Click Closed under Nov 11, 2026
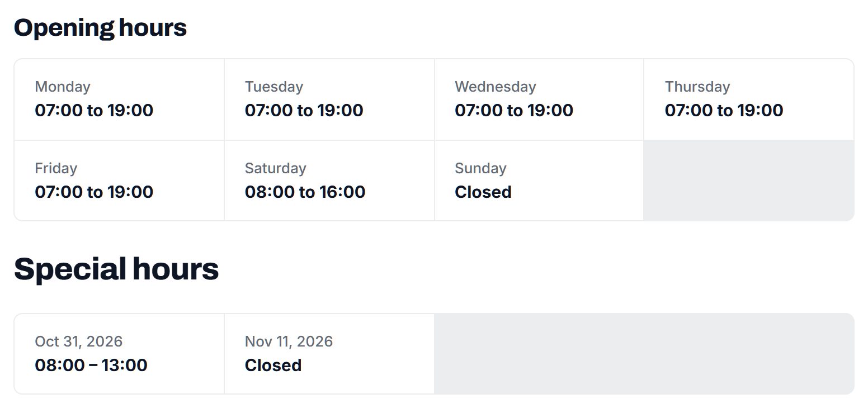Image resolution: width=868 pixels, height=408 pixels. tap(273, 365)
